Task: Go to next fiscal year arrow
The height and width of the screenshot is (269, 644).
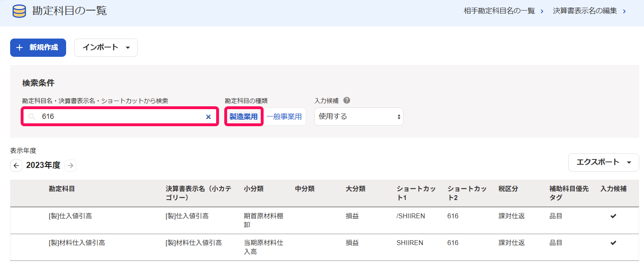Action: click(x=71, y=166)
